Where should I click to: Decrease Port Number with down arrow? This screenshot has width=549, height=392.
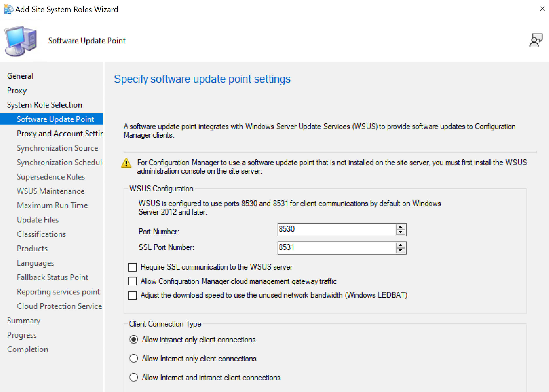(400, 232)
